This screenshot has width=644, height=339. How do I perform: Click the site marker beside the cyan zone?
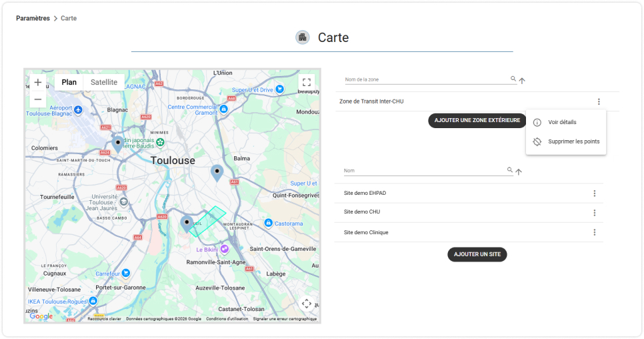click(x=187, y=224)
